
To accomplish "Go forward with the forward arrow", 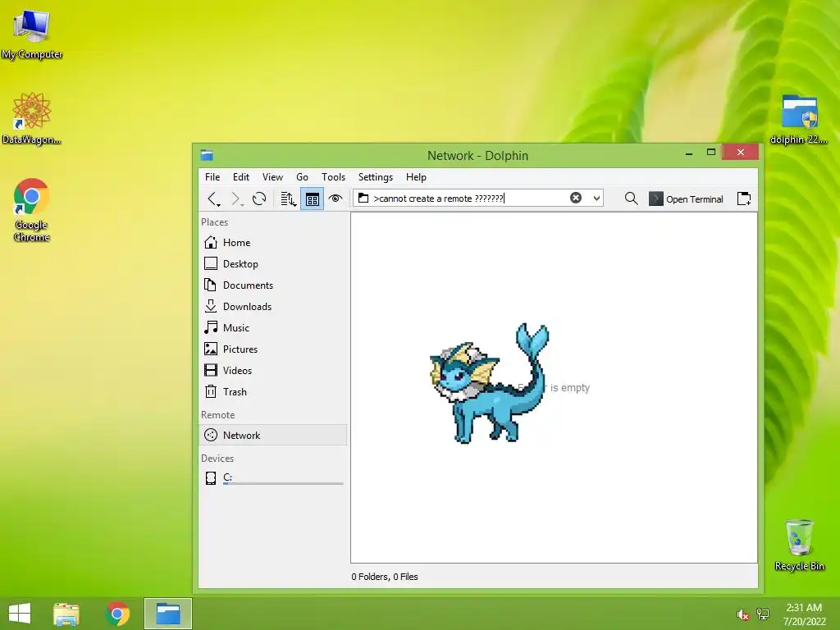I will pyautogui.click(x=235, y=199).
